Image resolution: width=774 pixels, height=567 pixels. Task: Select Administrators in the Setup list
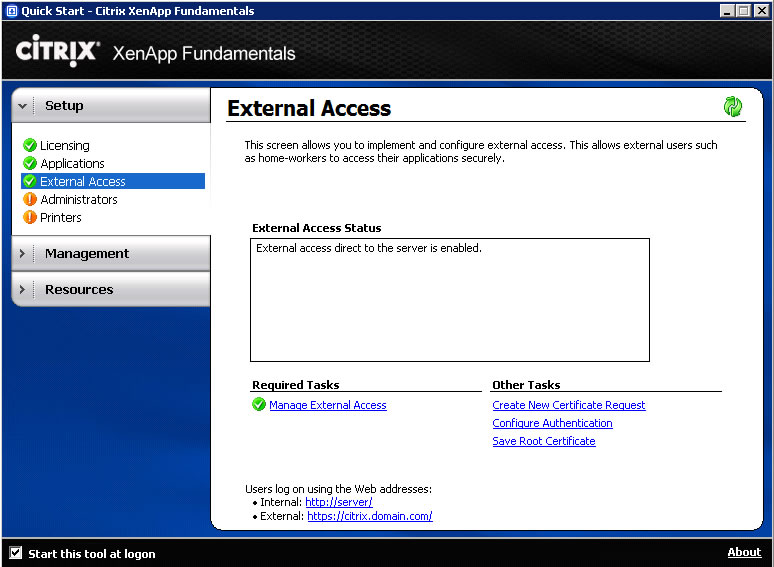[79, 199]
